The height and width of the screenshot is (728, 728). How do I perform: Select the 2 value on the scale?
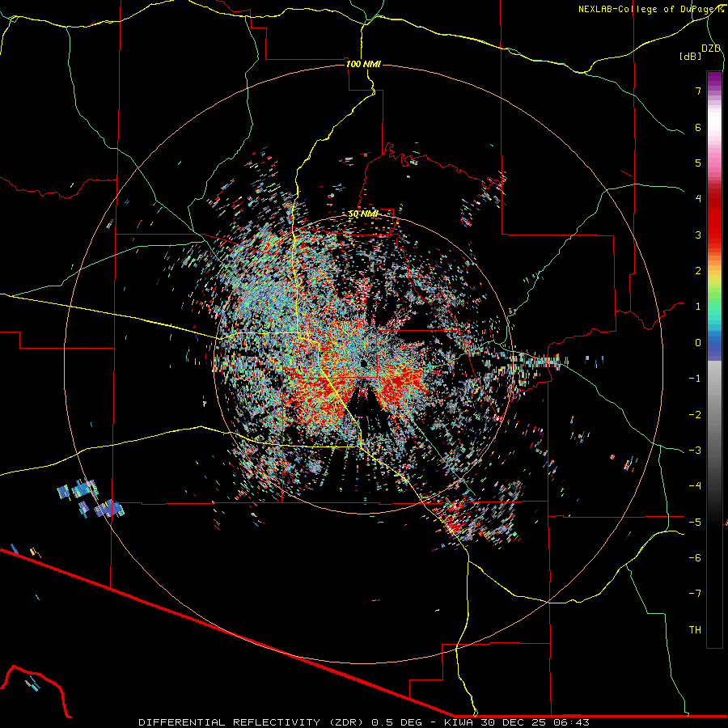click(x=698, y=271)
